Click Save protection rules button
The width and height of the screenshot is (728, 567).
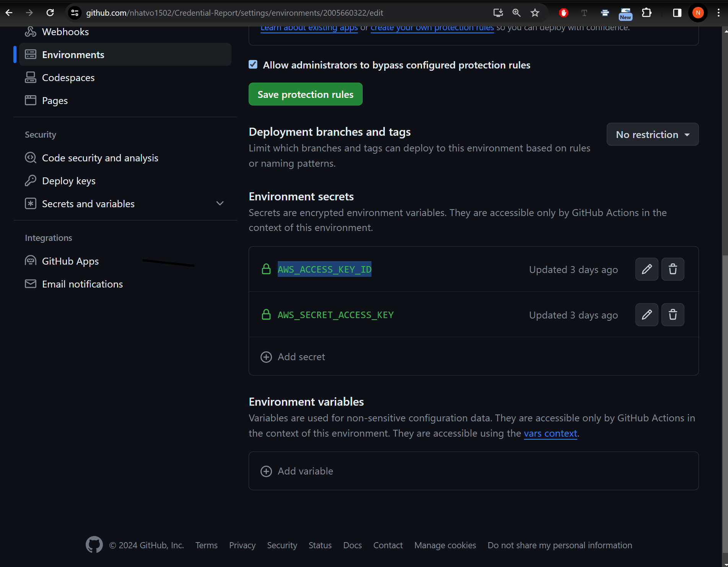305,94
